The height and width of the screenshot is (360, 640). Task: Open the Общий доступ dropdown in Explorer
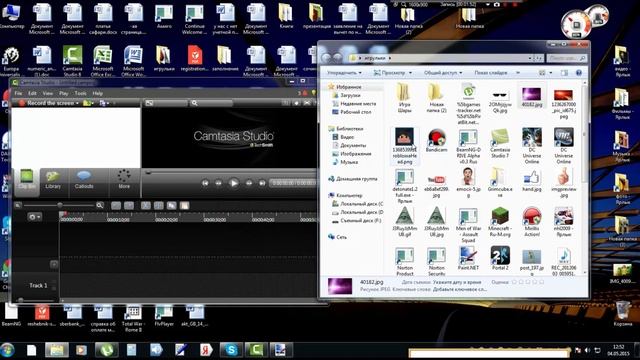pos(443,73)
